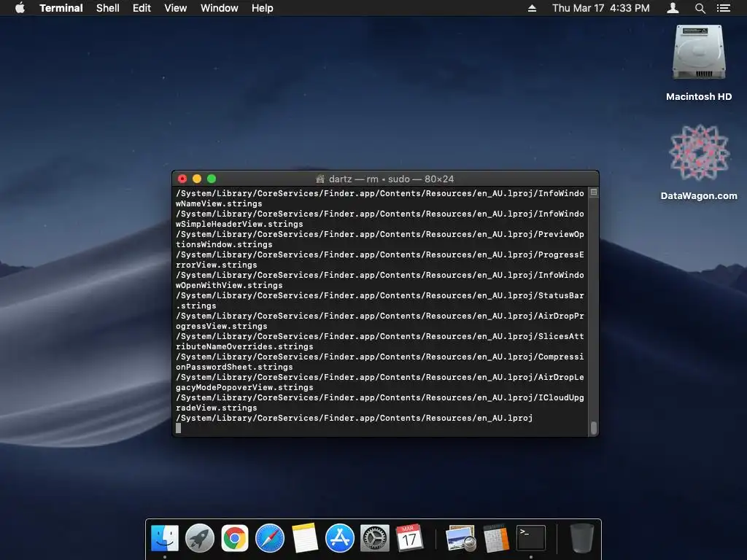Viewport: 747px width, 560px height.
Task: Click the path ending 'SlicesAtt'
Action: click(379, 336)
